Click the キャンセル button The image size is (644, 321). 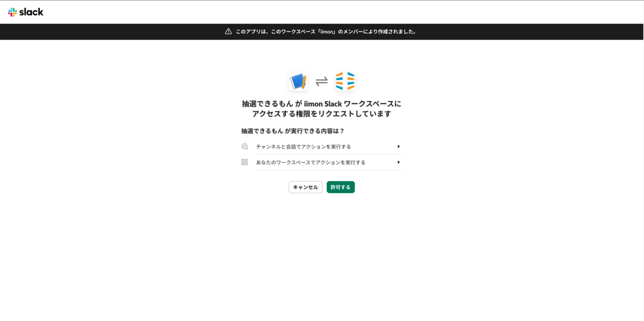point(305,187)
